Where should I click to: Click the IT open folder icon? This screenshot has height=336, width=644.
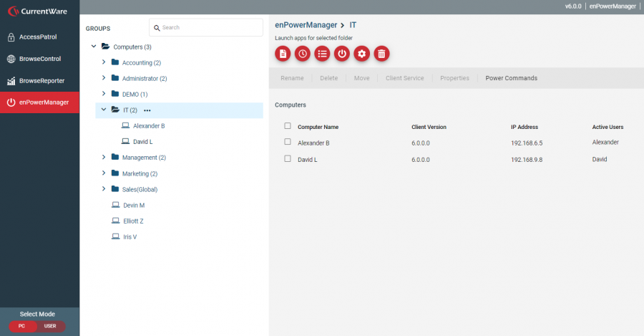coord(115,110)
